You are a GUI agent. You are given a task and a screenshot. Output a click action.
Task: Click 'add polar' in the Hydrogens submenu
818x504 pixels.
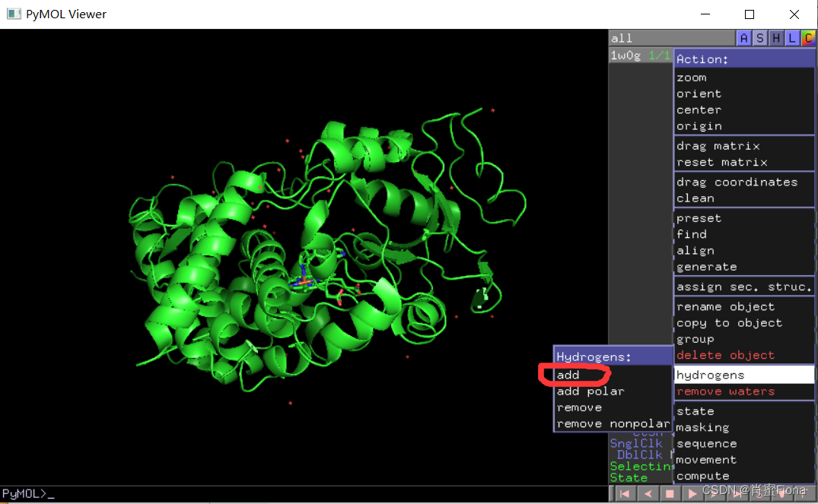click(613, 391)
